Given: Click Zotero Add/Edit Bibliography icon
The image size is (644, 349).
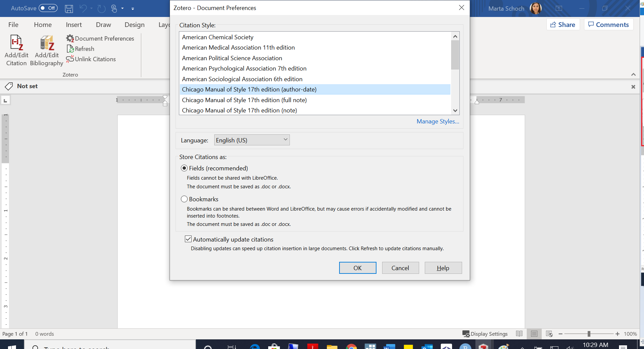Looking at the screenshot, I should [47, 43].
